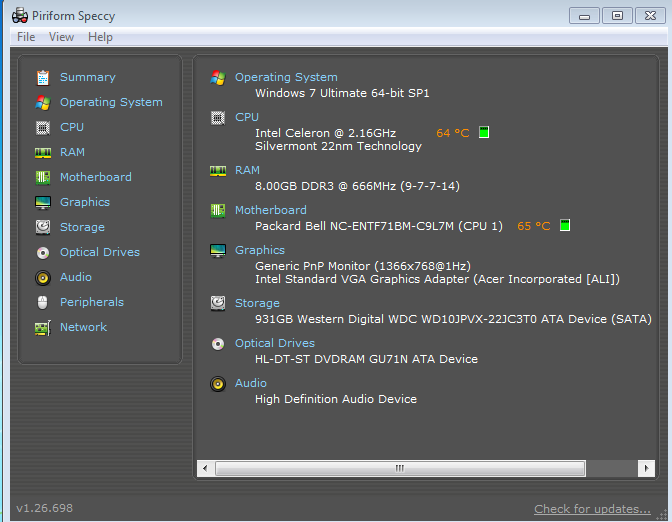
Task: Click the RAM stick icon in sidebar
Action: (x=43, y=153)
